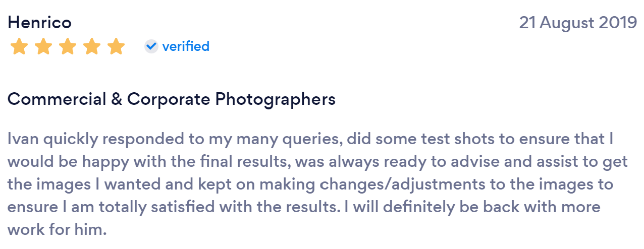This screenshot has height=249, width=644.
Task: Click the "verified" text label
Action: tap(186, 46)
